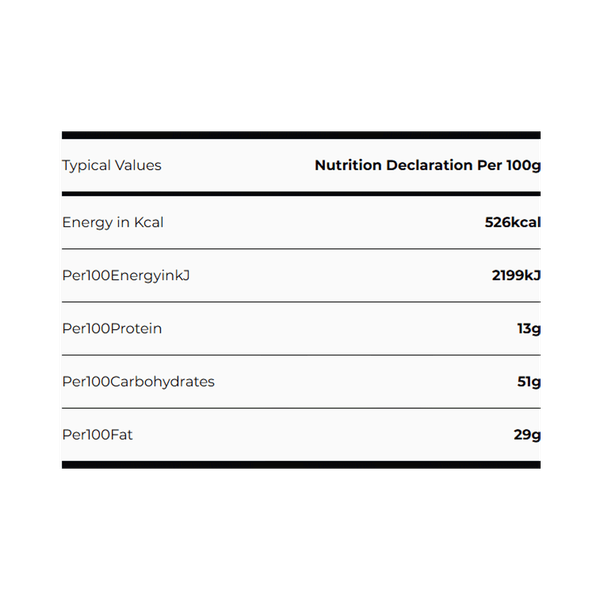Click the Per100Fat row label

click(98, 435)
